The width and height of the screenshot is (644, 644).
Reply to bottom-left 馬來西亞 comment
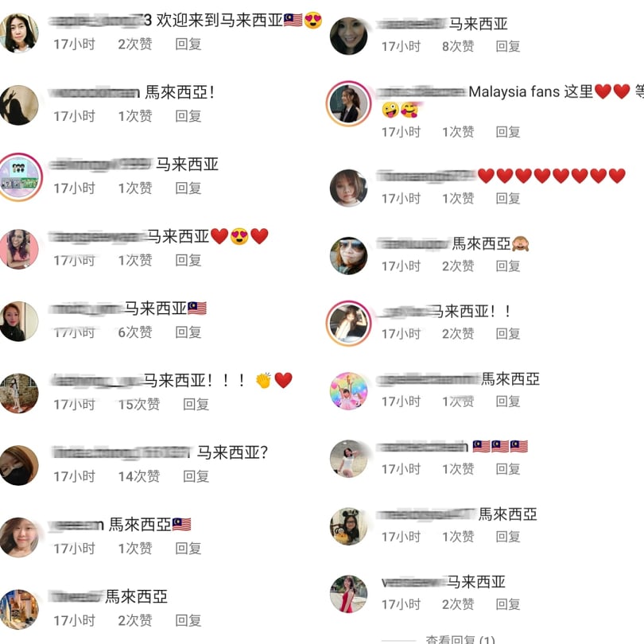click(x=188, y=621)
